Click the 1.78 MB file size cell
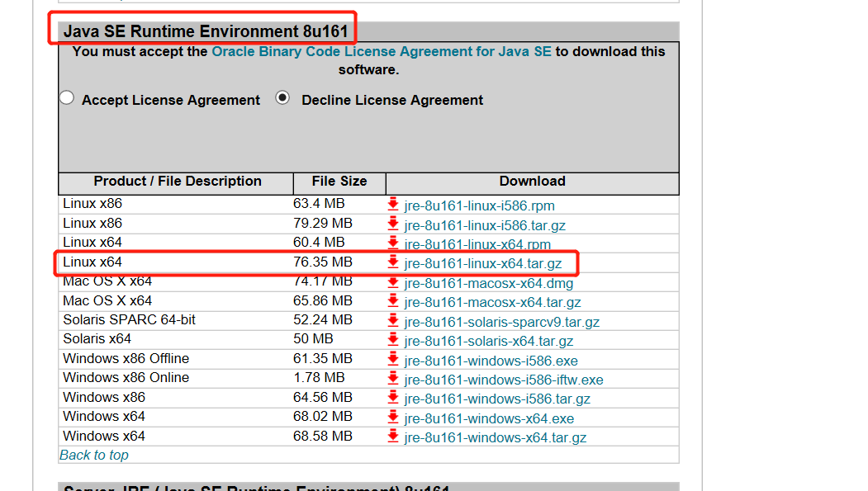868x491 pixels. (x=319, y=378)
